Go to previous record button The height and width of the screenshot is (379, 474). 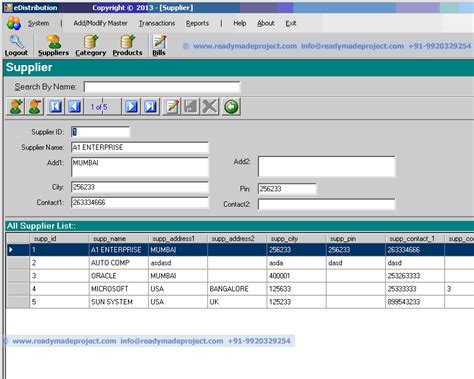pyautogui.click(x=75, y=107)
